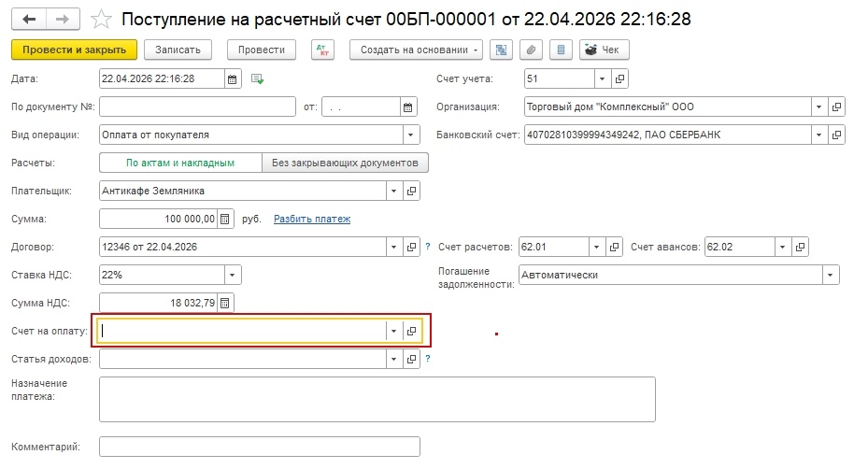Select 'По актам и накладным' settlement mode
Viewport: 868px width, 469px height.
(180, 163)
